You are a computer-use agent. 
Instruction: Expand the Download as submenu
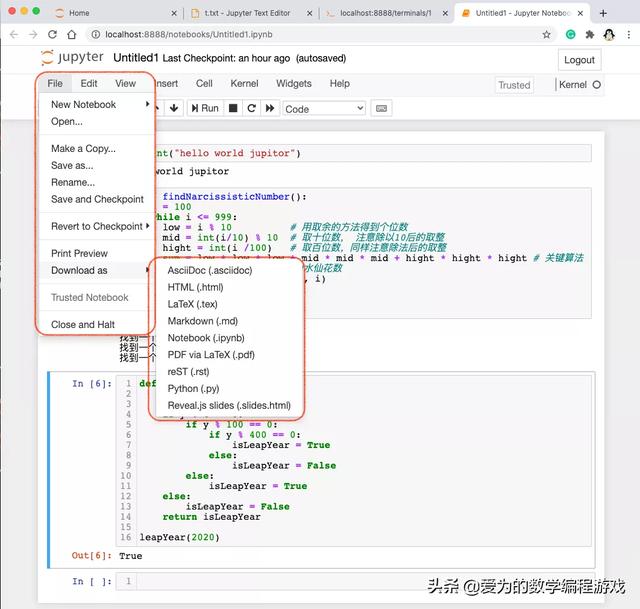click(98, 270)
